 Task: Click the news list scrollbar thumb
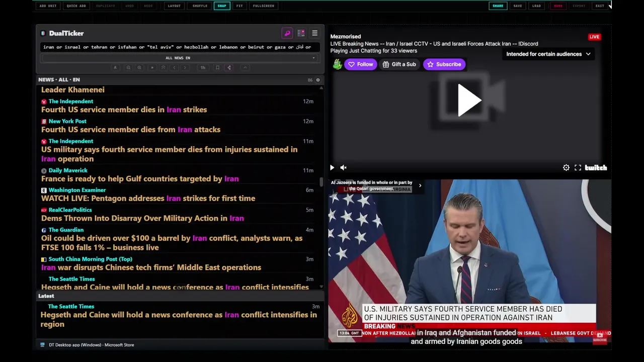click(321, 182)
